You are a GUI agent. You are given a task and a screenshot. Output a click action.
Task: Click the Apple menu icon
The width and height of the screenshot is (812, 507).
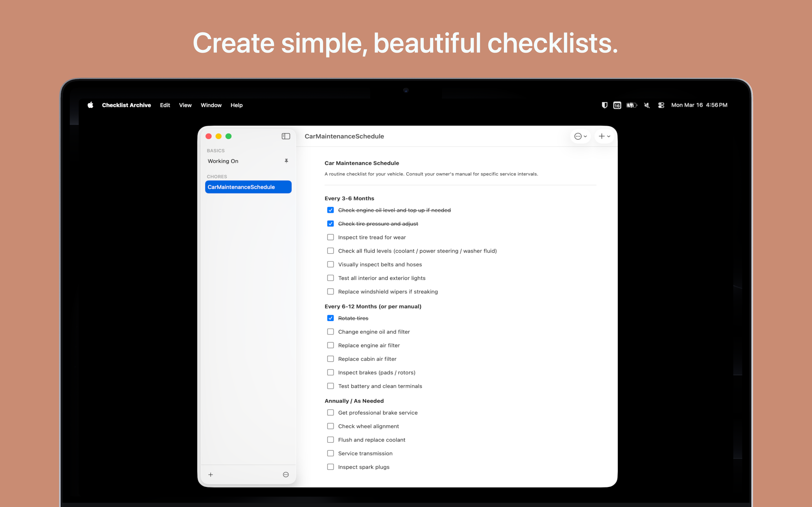click(90, 105)
